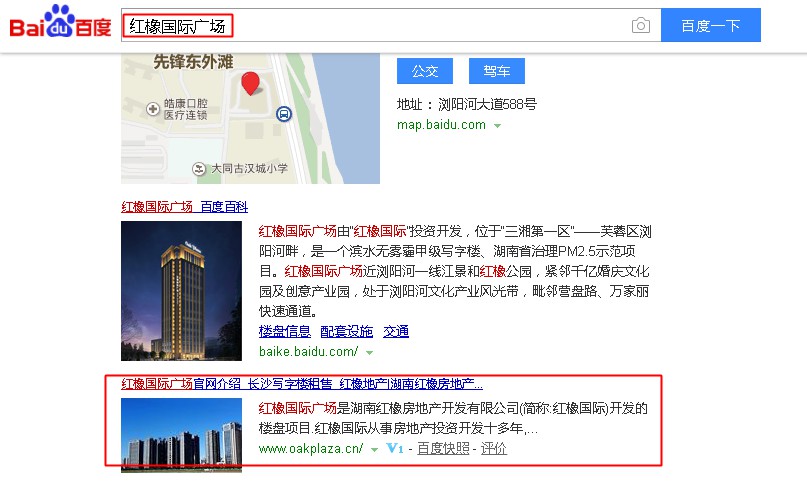Screen dimensions: 807x481
Task: Select 楼盘信息 sub-link
Action: (285, 331)
